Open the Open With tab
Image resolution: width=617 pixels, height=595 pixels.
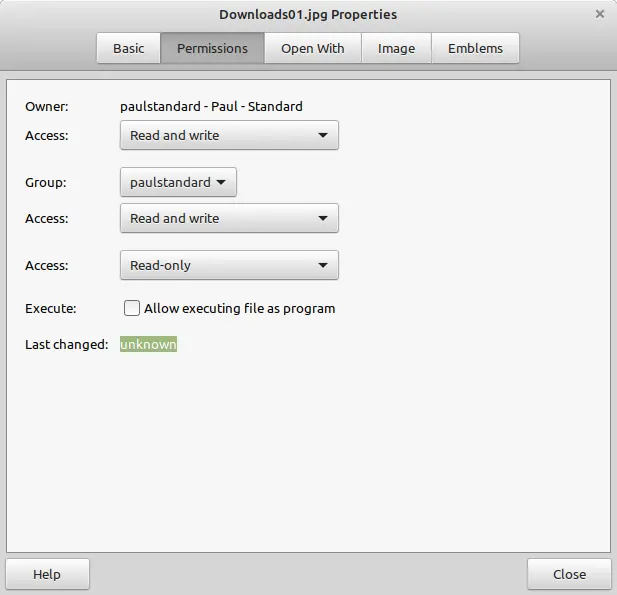click(x=313, y=48)
